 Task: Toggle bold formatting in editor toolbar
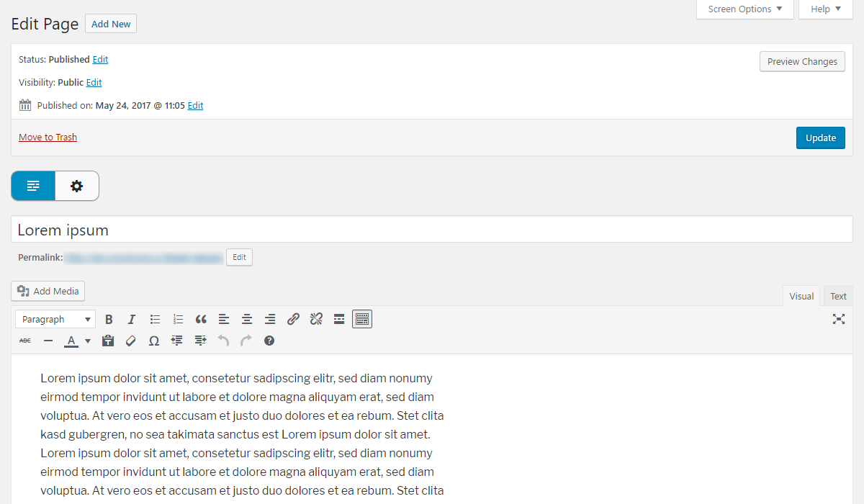pyautogui.click(x=109, y=319)
